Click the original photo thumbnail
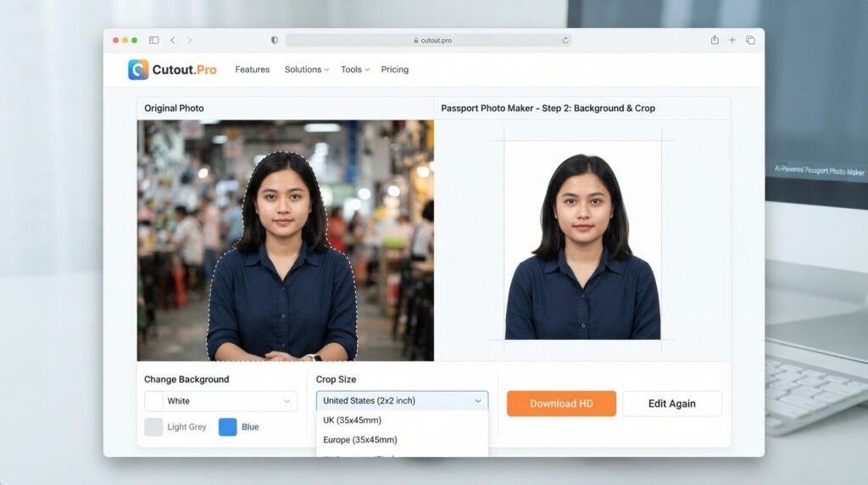Screen dimensions: 868x485 tap(286, 240)
